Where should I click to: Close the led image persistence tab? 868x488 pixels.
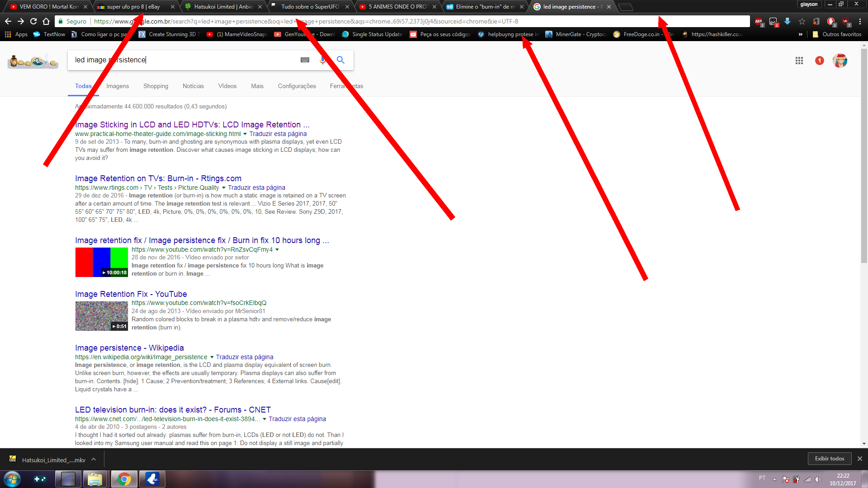(609, 7)
